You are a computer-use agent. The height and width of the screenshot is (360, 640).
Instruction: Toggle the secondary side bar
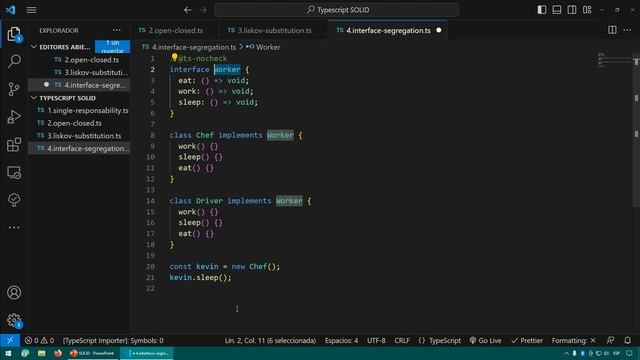572,10
